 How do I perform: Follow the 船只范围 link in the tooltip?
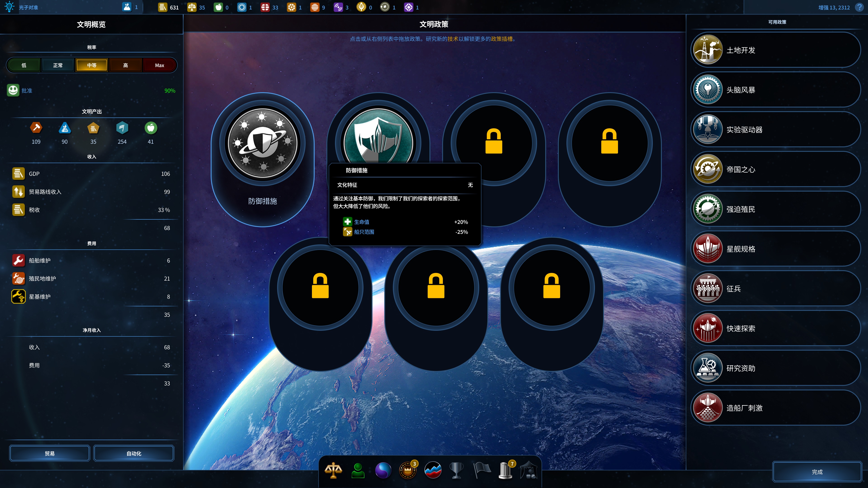364,232
